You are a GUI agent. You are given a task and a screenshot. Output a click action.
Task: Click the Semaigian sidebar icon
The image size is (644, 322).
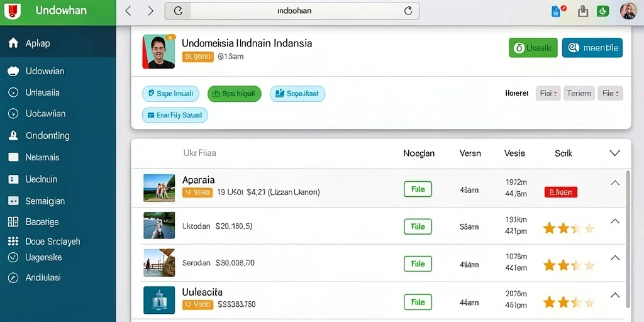pos(13,201)
